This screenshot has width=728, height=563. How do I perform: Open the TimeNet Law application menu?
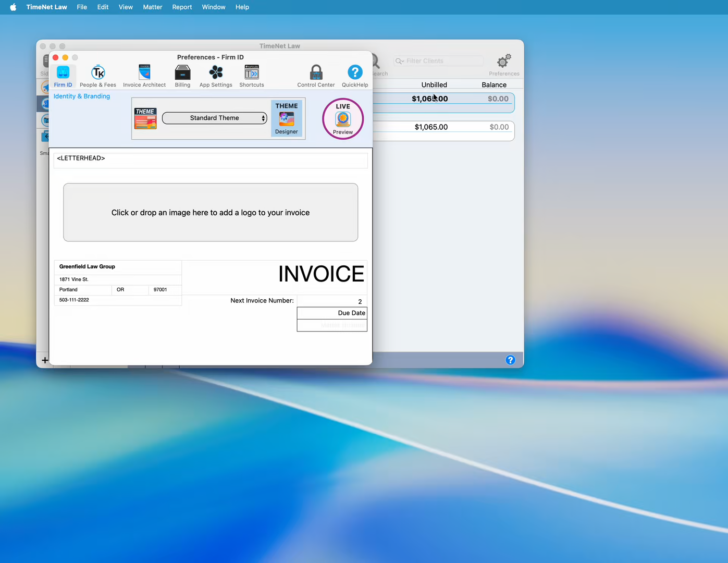point(46,7)
